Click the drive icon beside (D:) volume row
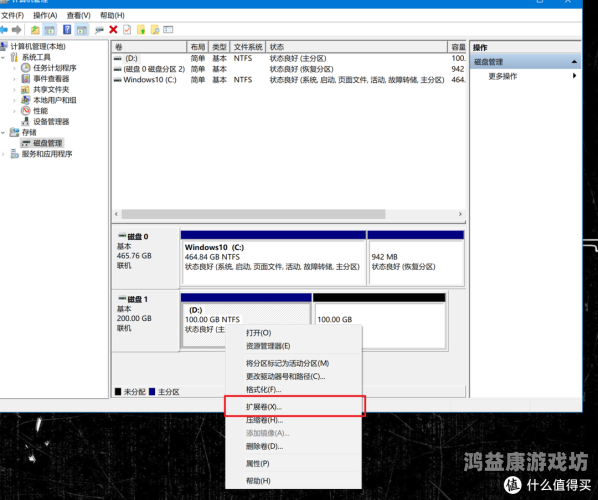598x500 pixels. (x=118, y=58)
